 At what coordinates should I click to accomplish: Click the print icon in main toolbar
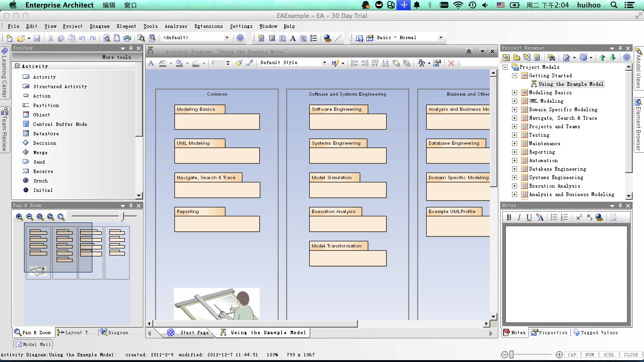pos(127,38)
